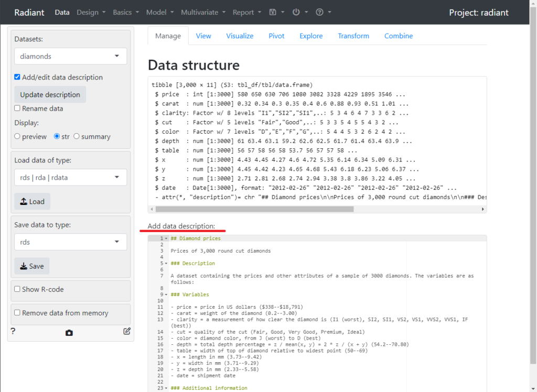Choose the preview display option
The width and height of the screenshot is (537, 392).
point(17,137)
